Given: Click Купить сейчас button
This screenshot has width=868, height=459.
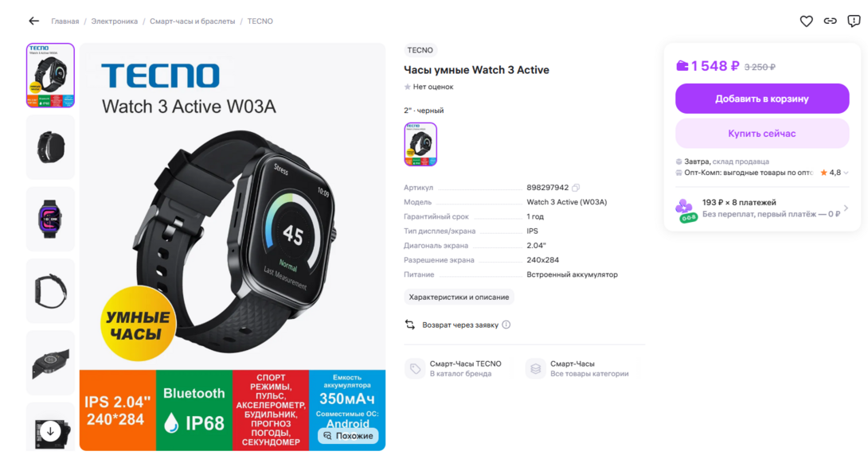Looking at the screenshot, I should tap(762, 134).
